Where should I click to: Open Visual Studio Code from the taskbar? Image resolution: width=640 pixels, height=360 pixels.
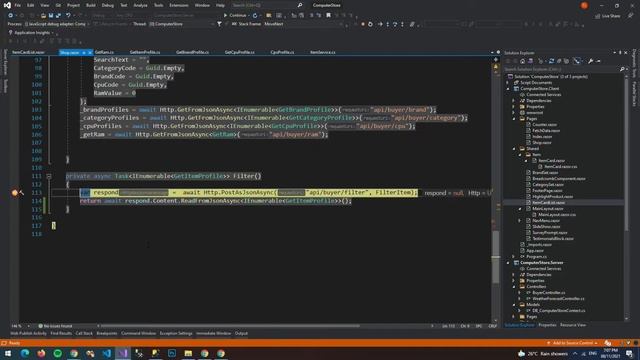(x=106, y=353)
